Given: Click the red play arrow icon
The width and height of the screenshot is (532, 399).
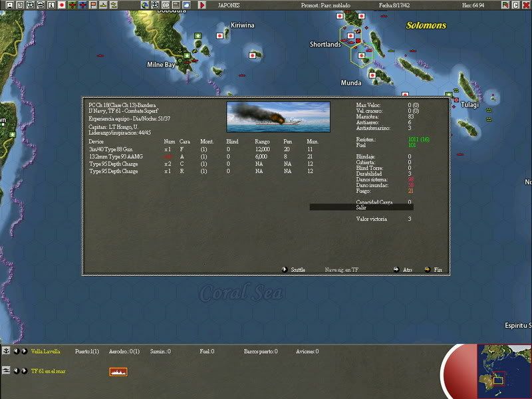Looking at the screenshot, I should [x=202, y=5].
